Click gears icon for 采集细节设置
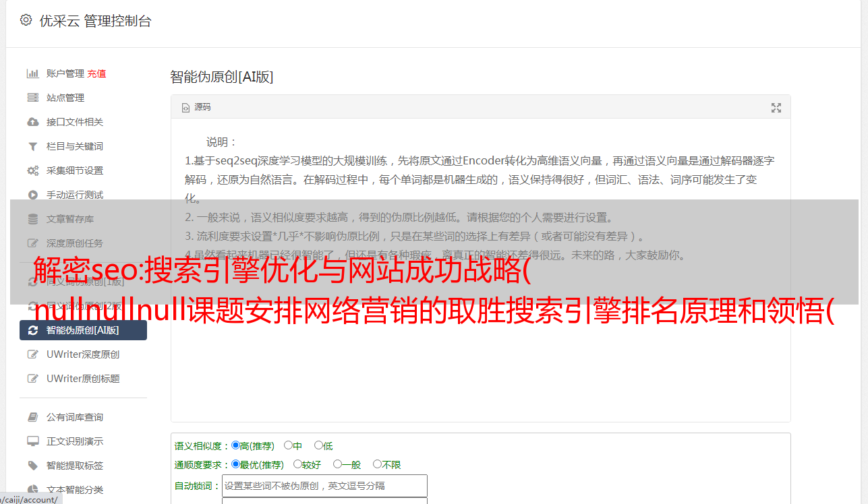The width and height of the screenshot is (868, 504). tap(32, 170)
